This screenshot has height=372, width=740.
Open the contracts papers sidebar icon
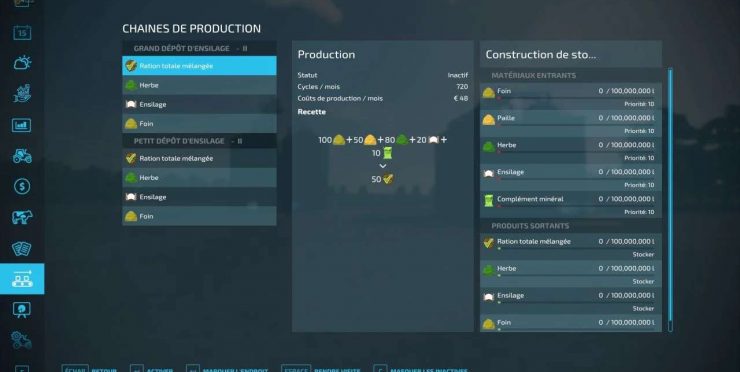coord(22,248)
